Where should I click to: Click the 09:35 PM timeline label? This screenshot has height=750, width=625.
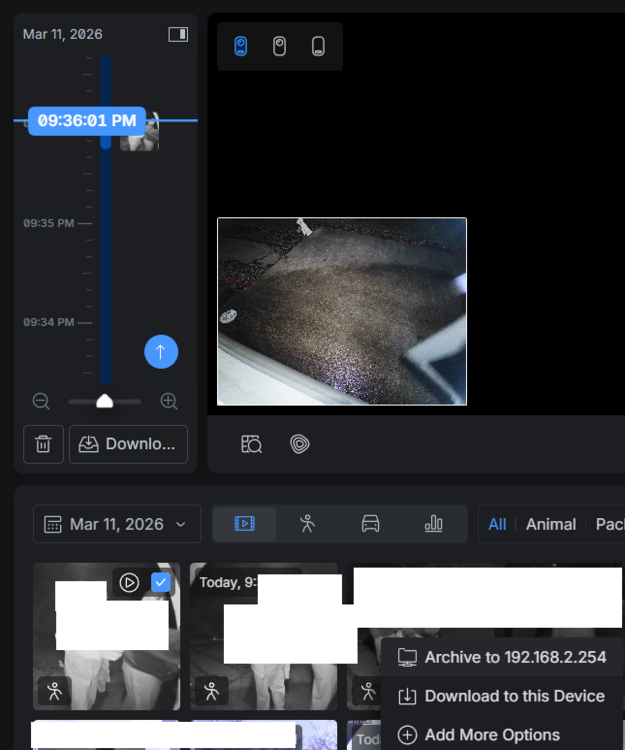pyautogui.click(x=48, y=223)
